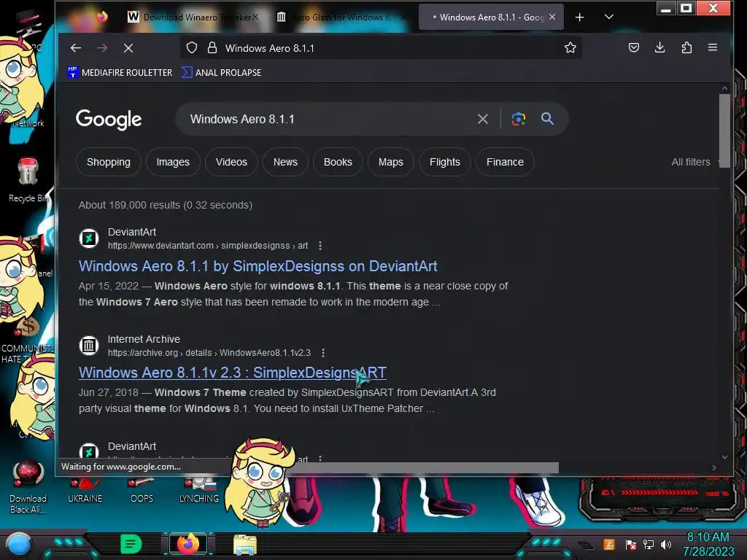Click the horizontal scrollbar thumb
This screenshot has height=560, width=747.
tap(424, 468)
